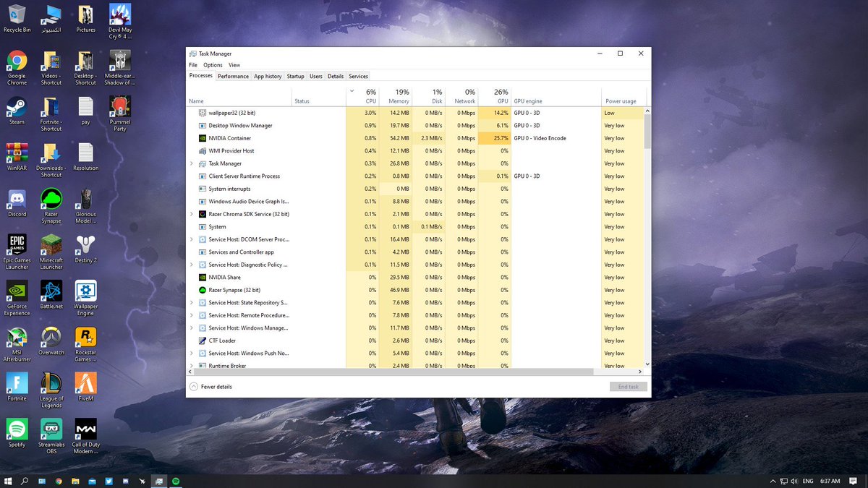868x488 pixels.
Task: Open the Options menu
Action: point(213,65)
